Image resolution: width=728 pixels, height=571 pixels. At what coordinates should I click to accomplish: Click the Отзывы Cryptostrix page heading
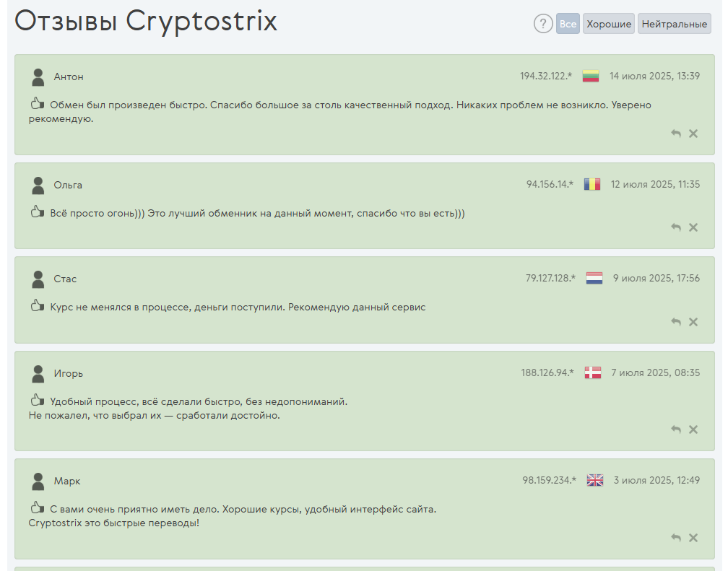(x=146, y=22)
